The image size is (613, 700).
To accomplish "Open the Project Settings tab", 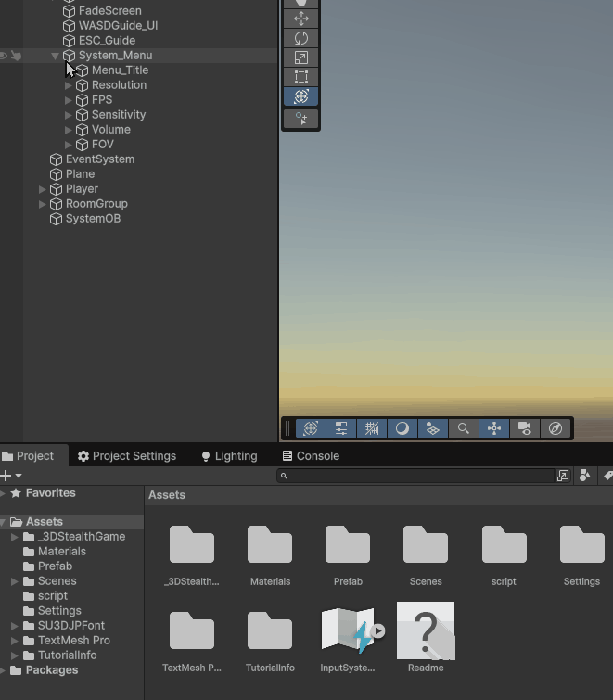I will (x=127, y=456).
